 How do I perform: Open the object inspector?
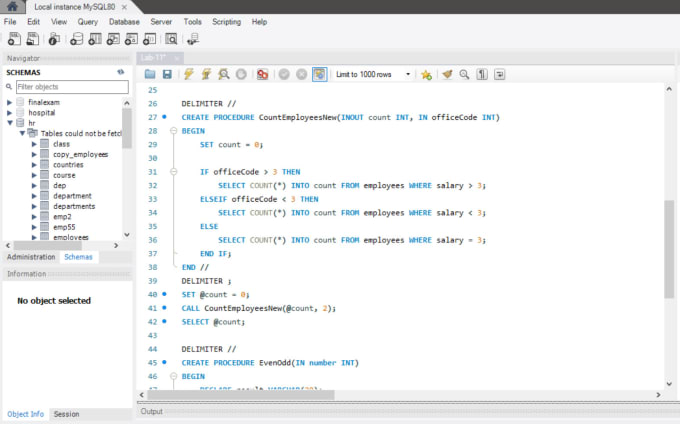click(x=54, y=39)
